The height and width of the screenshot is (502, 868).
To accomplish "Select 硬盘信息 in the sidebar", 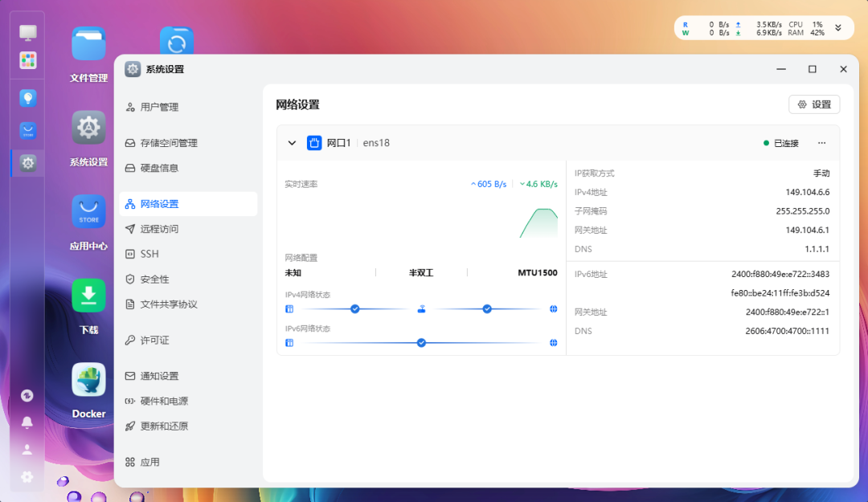I will click(188, 168).
